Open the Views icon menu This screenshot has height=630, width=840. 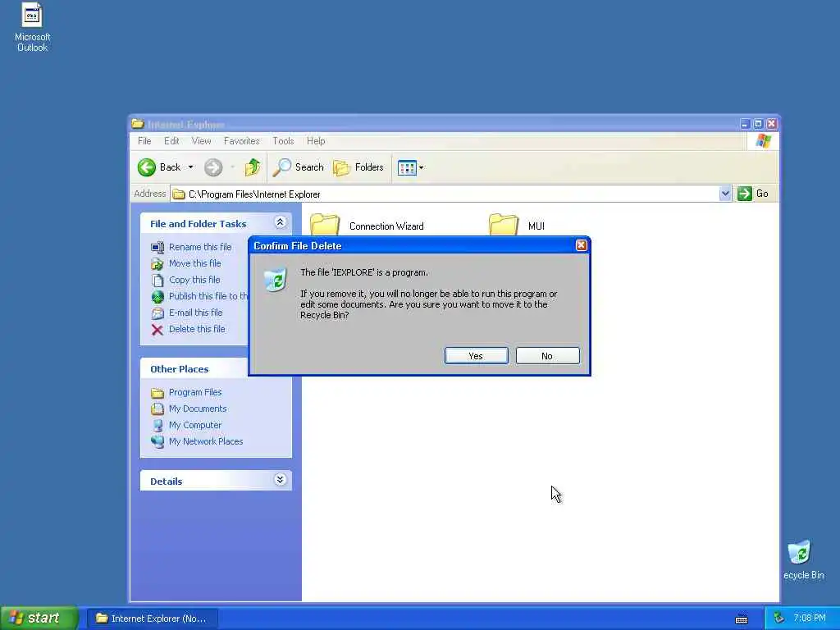point(407,167)
